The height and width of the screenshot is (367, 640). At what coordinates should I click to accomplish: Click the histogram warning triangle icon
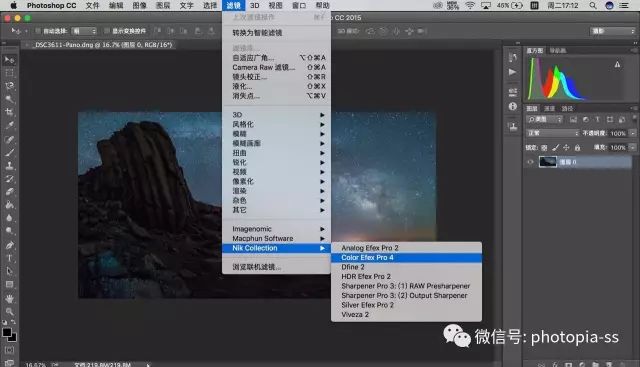(617, 64)
